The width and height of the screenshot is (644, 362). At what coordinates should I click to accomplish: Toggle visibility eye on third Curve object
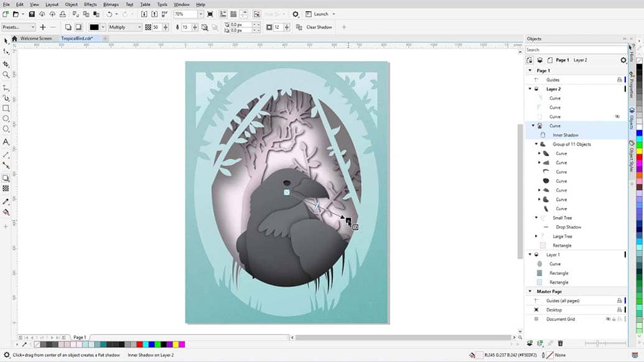[617, 116]
